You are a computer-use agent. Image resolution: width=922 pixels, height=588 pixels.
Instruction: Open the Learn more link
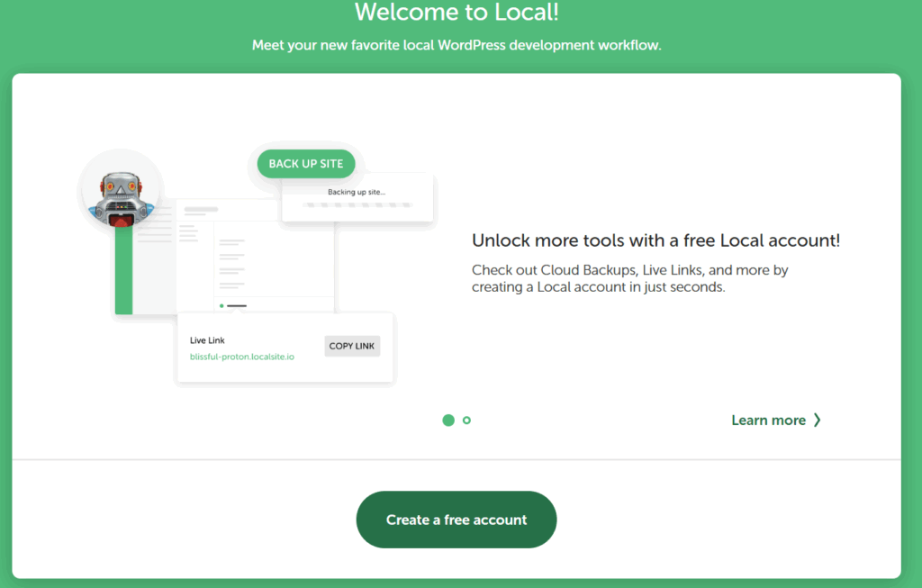(768, 420)
